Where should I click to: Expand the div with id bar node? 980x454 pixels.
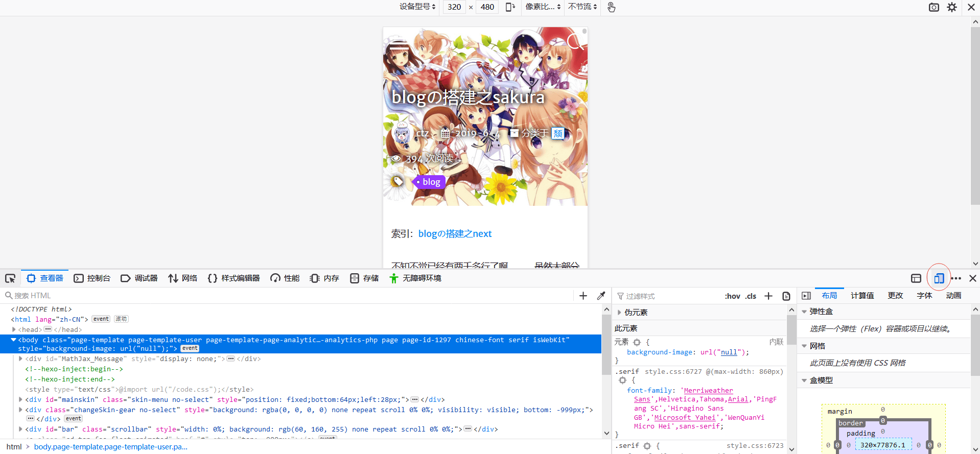20,429
